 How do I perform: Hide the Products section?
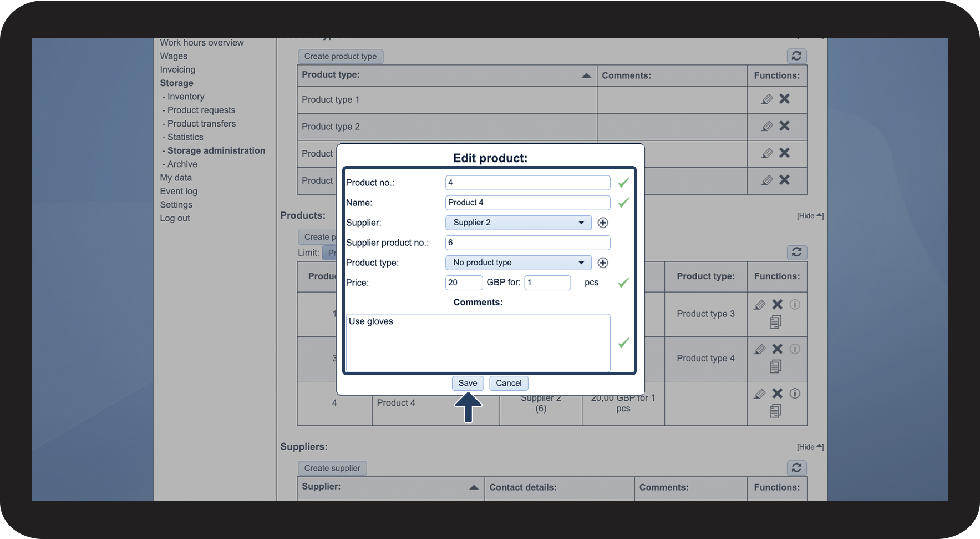pyautogui.click(x=810, y=215)
